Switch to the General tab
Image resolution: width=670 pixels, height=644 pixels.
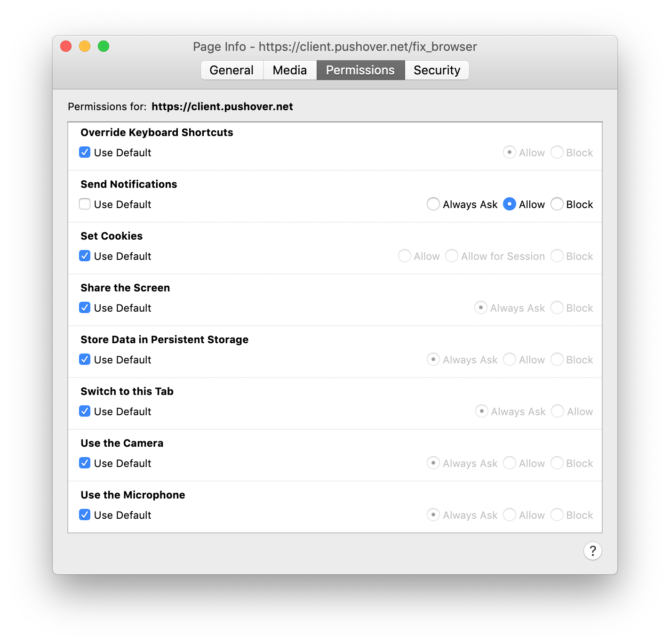coord(231,70)
